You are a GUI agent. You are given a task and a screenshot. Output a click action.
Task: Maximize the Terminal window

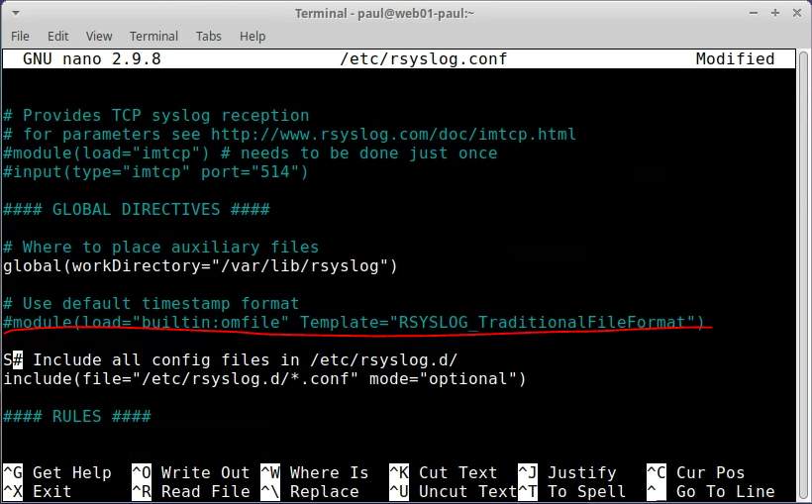pyautogui.click(x=776, y=13)
